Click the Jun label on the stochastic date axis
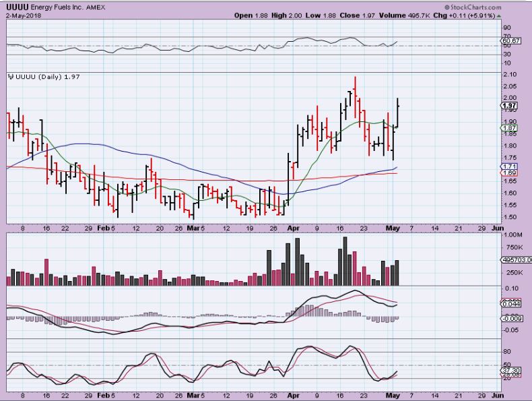 click(x=498, y=396)
